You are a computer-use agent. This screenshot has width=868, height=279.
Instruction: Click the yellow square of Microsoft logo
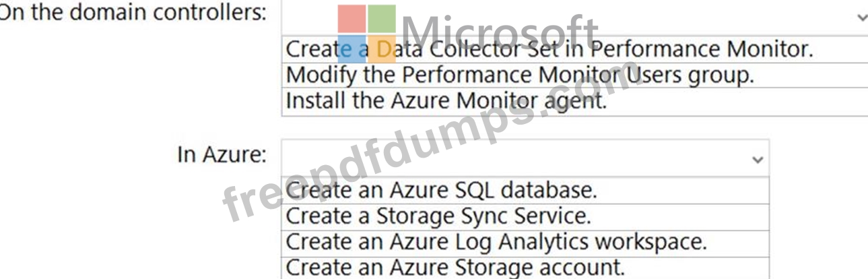382,49
